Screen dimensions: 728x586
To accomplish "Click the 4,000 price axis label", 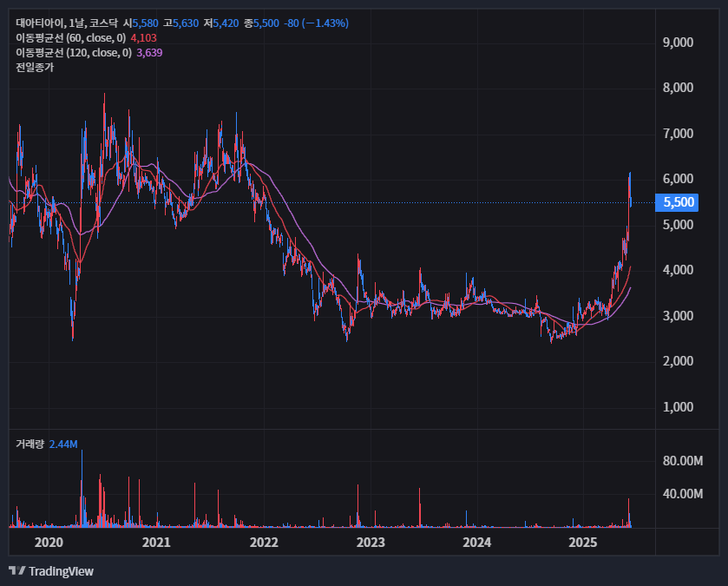I will pos(678,270).
